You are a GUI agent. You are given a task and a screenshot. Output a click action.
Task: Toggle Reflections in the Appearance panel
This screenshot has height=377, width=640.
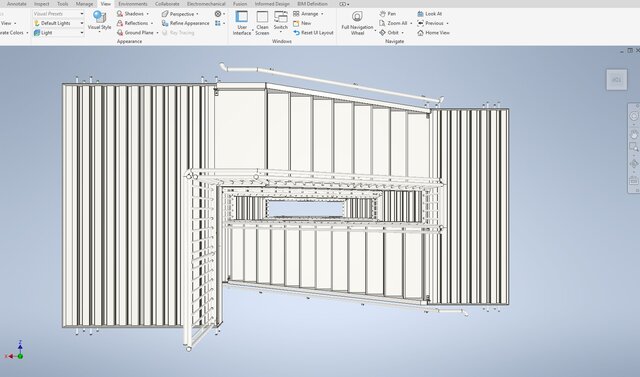pyautogui.click(x=133, y=23)
